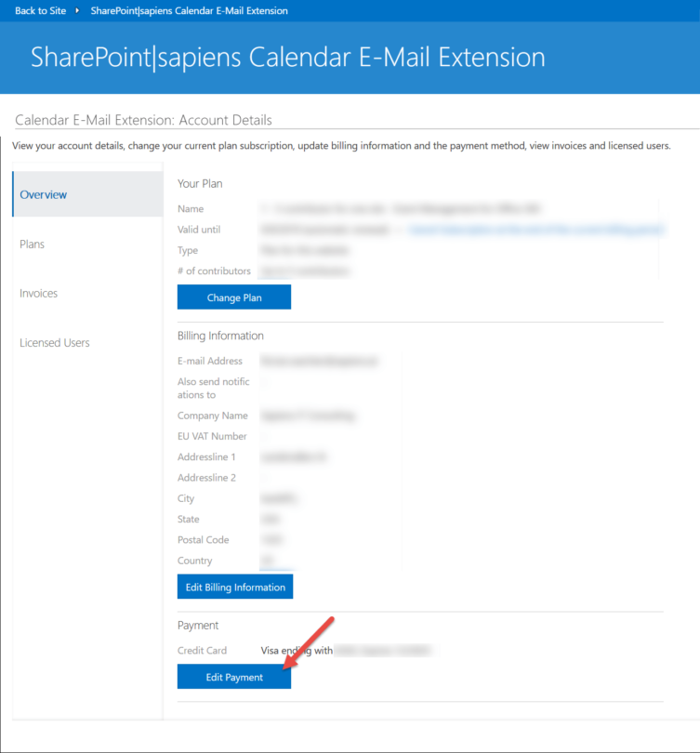Click the Payment section heading
This screenshot has width=700, height=753.
click(198, 625)
